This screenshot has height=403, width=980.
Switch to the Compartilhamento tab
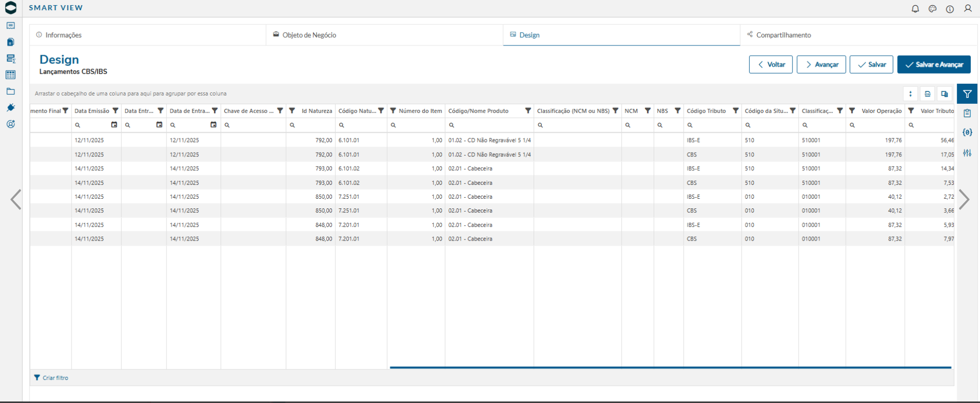click(x=859, y=35)
